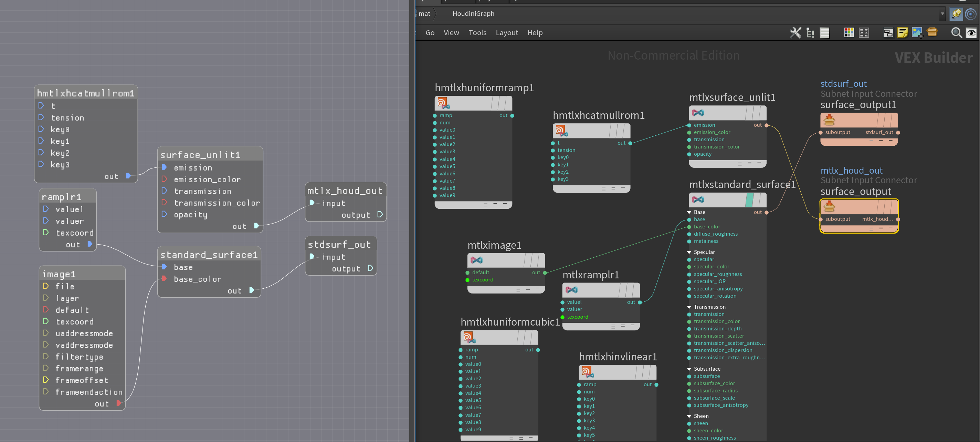The height and width of the screenshot is (442, 980).
Task: Open the network editor tools wrench icon
Action: [795, 33]
